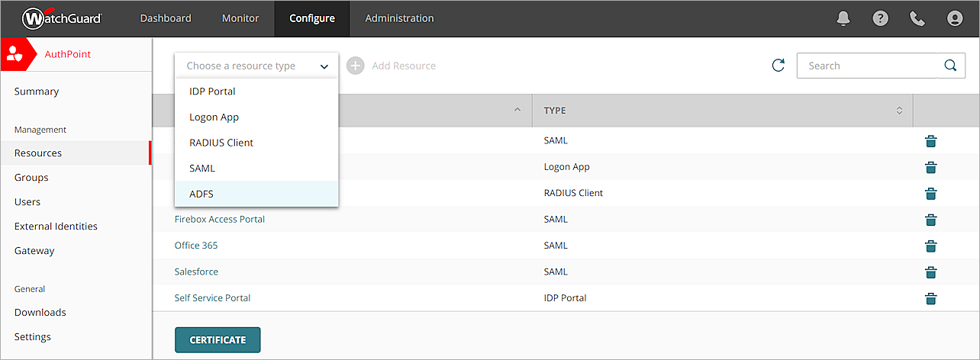The height and width of the screenshot is (360, 980).
Task: Click inside the Search input field
Action: click(866, 66)
